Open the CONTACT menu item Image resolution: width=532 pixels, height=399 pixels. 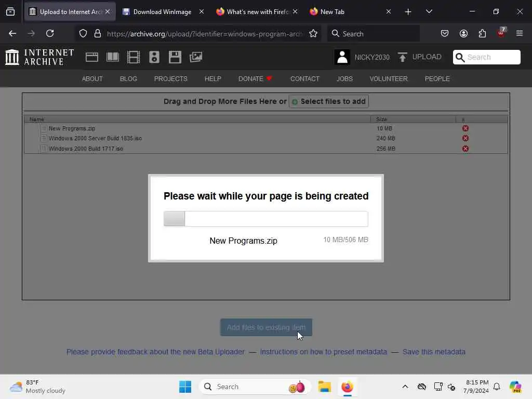point(304,79)
